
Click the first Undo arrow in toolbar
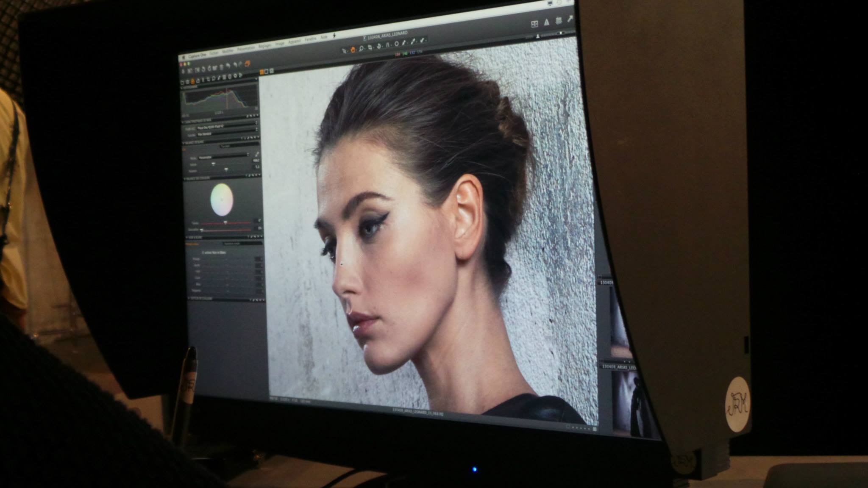pos(228,66)
